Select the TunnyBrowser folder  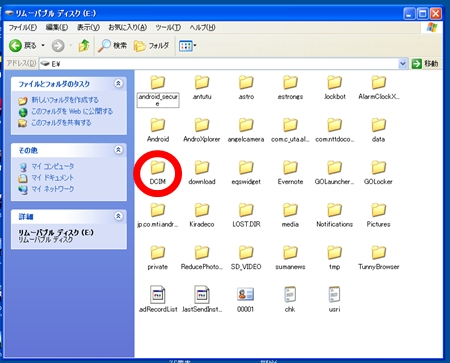(x=379, y=258)
